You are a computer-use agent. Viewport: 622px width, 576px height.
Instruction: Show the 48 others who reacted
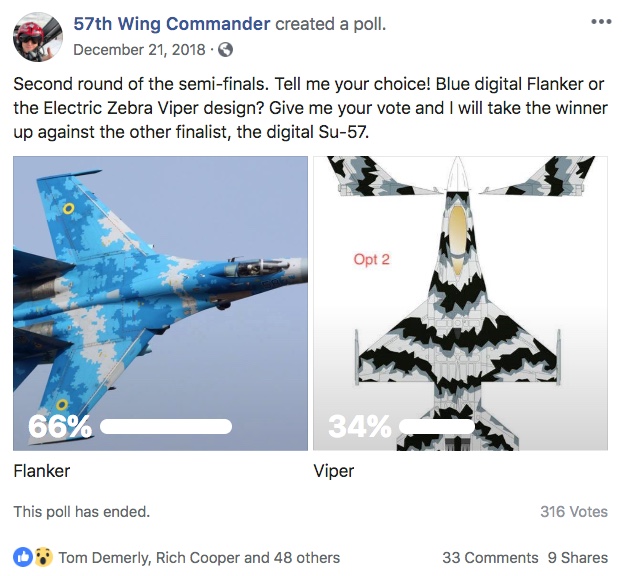tap(307, 558)
